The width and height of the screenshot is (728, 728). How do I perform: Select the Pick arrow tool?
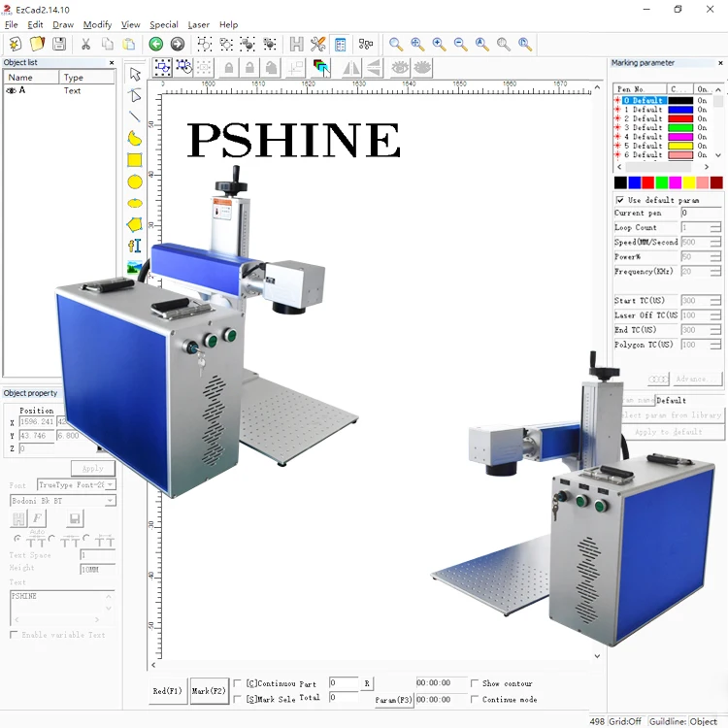click(x=135, y=74)
